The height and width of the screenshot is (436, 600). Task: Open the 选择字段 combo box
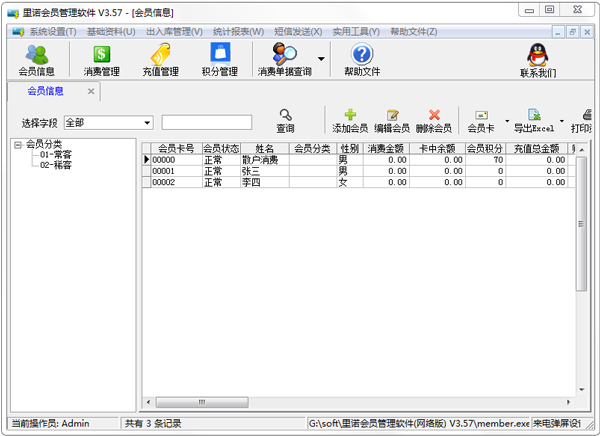[x=109, y=123]
